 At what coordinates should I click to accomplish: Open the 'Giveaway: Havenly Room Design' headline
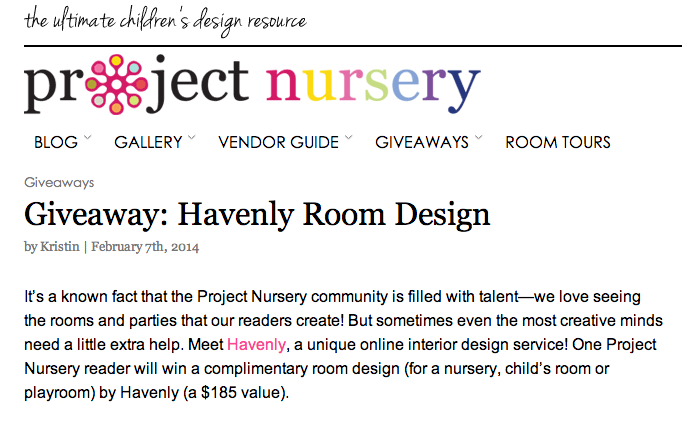coord(256,214)
